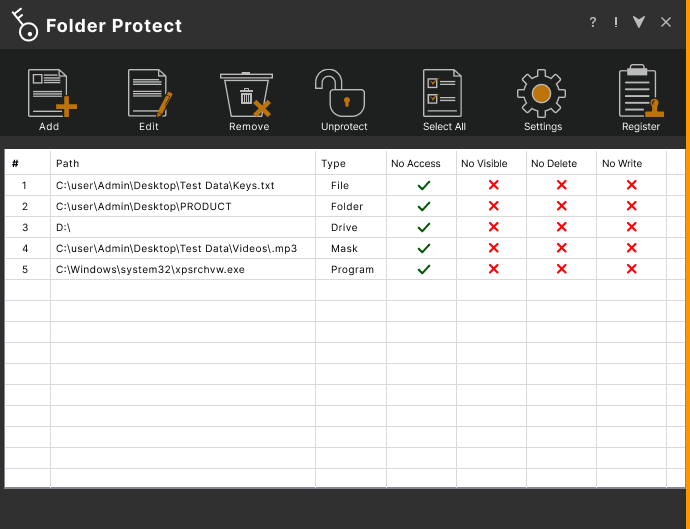Viewport: 690px width, 529px height.
Task: Click the Register clipboard icon
Action: [x=641, y=92]
